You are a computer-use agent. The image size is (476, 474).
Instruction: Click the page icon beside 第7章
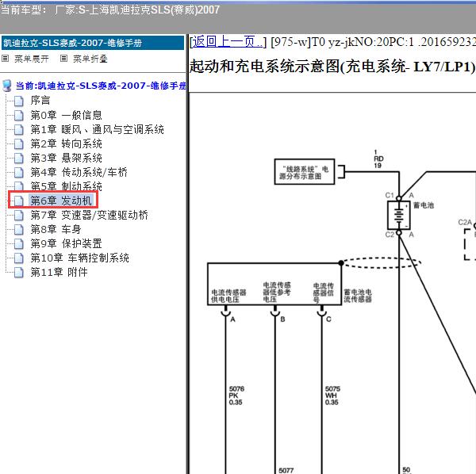tap(19, 216)
